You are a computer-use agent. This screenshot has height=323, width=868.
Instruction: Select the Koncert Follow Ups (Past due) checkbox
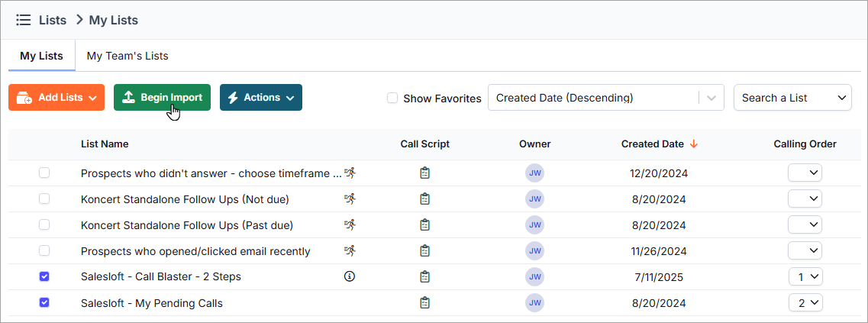(44, 225)
